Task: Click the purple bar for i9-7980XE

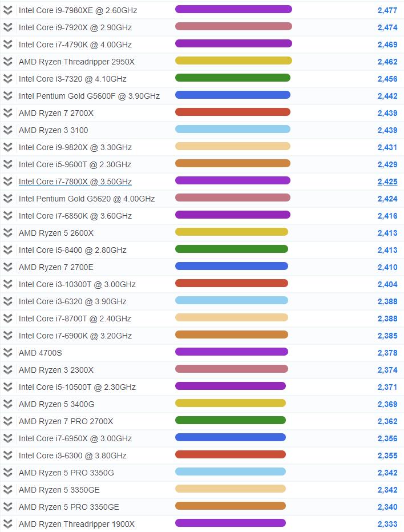Action: tap(233, 9)
